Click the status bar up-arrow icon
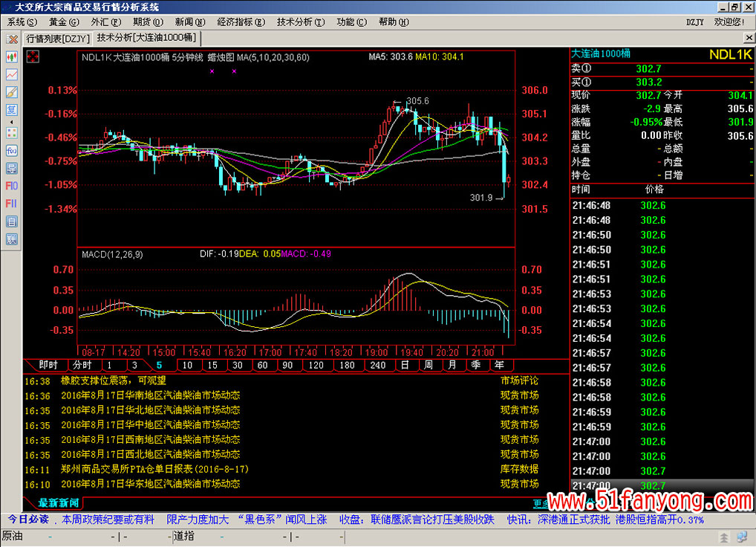Screen dimensions: 756x547 point(724,537)
